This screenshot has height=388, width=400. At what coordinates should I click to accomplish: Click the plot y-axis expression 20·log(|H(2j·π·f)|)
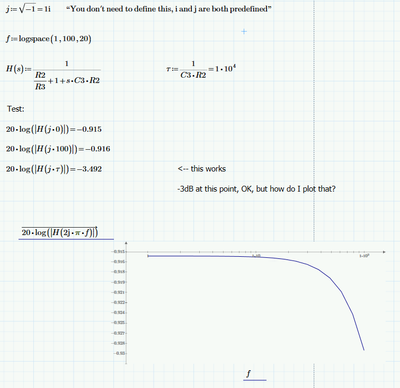click(60, 232)
